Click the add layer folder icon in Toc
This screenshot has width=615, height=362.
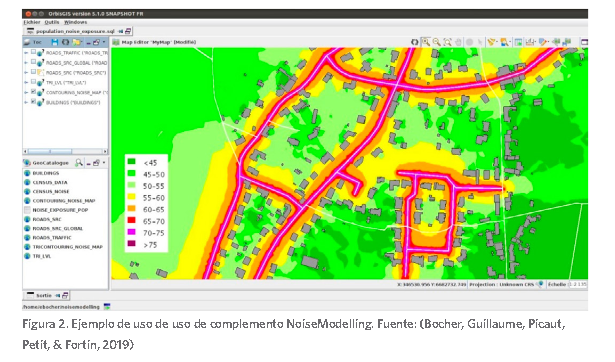[x=76, y=42]
